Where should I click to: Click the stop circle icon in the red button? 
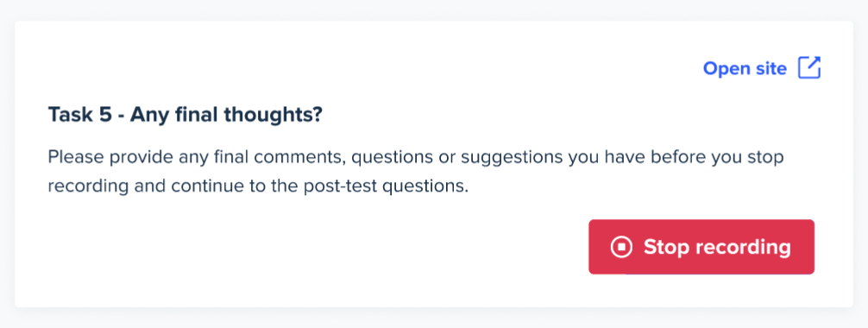point(621,247)
